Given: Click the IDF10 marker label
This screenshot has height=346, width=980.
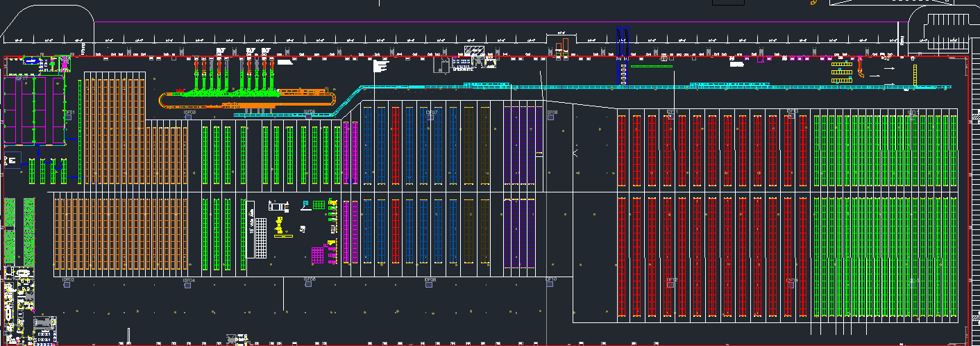Looking at the screenshot, I should click(551, 280).
